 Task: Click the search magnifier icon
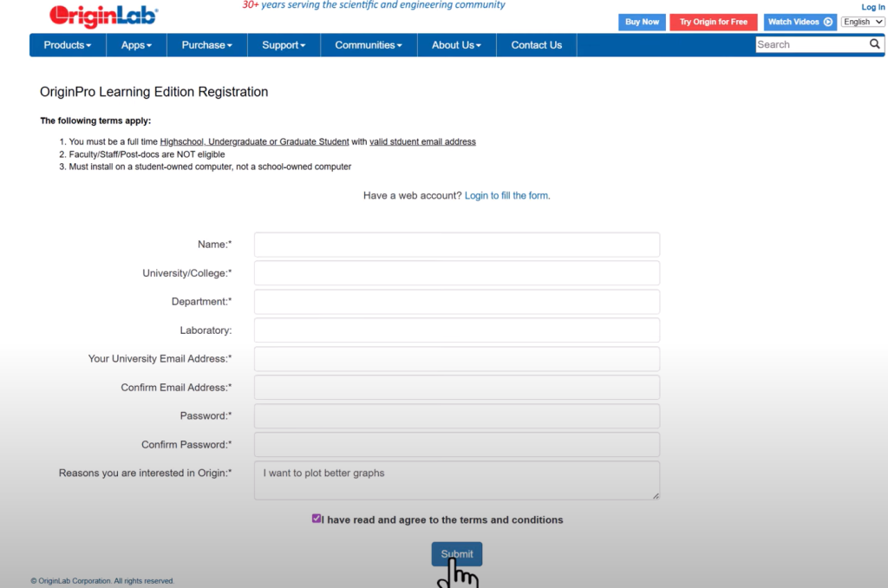tap(875, 43)
